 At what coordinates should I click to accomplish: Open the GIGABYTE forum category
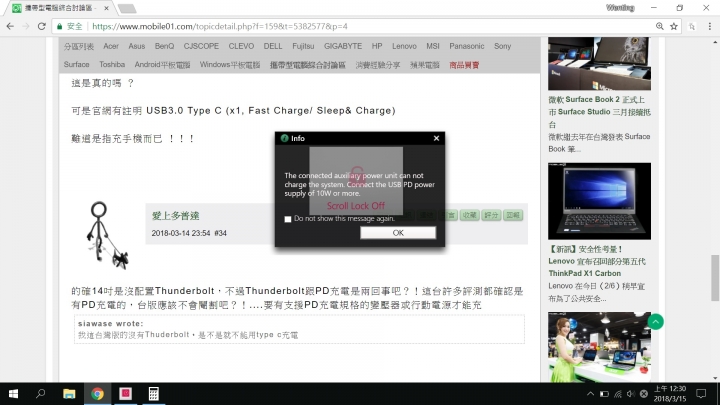343,46
